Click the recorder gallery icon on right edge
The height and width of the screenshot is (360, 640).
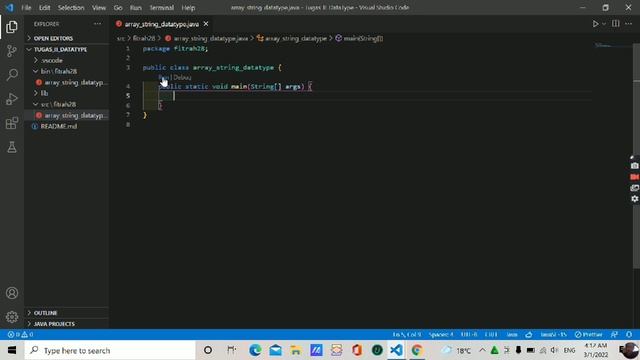634,188
